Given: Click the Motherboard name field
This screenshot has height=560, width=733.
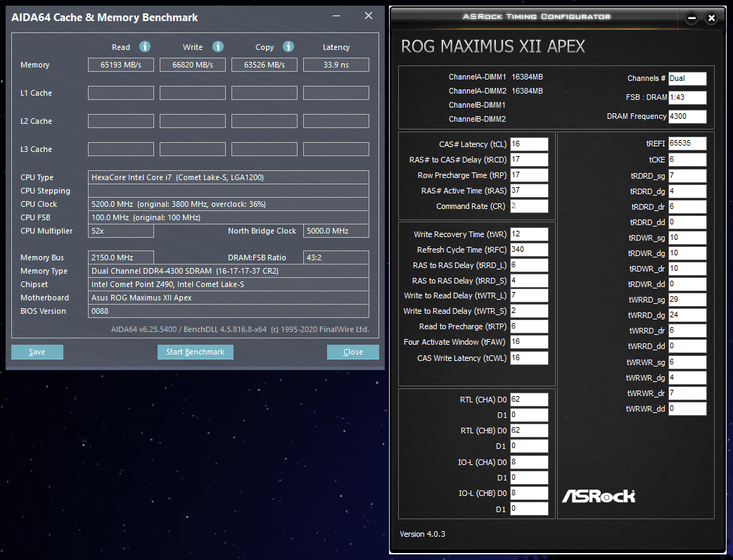Looking at the screenshot, I should (x=228, y=298).
